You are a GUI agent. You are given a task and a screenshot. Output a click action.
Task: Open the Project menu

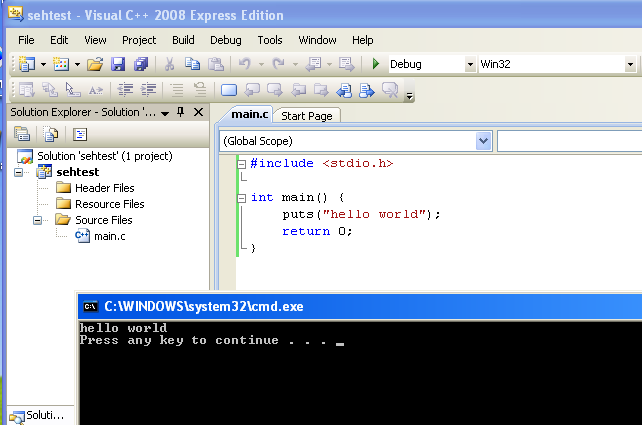(139, 40)
